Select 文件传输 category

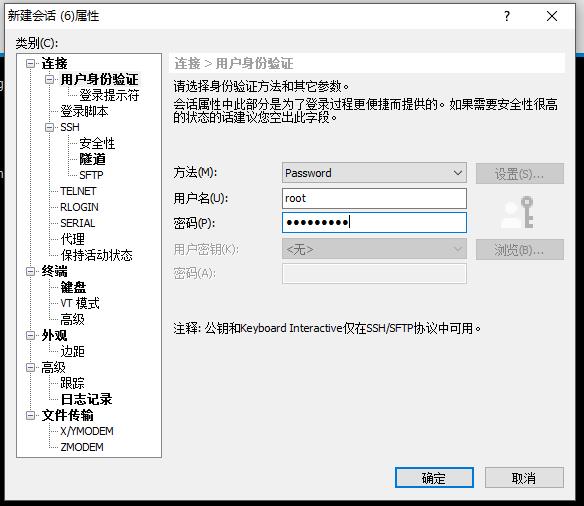coord(67,415)
